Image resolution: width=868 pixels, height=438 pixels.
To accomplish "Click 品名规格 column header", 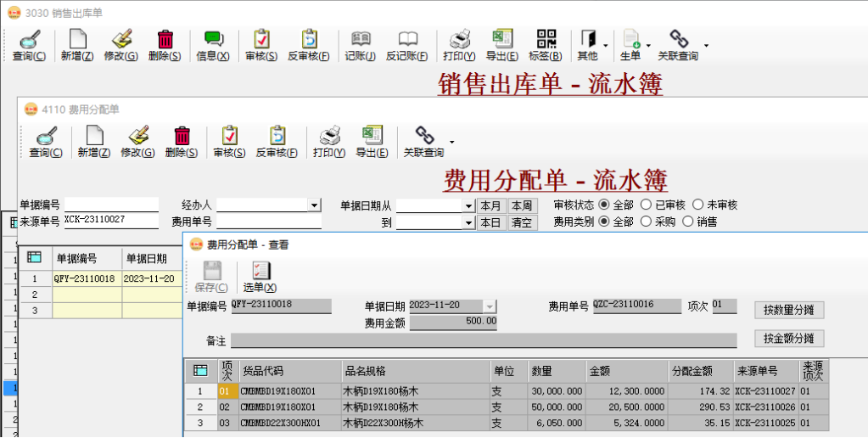I will [417, 371].
